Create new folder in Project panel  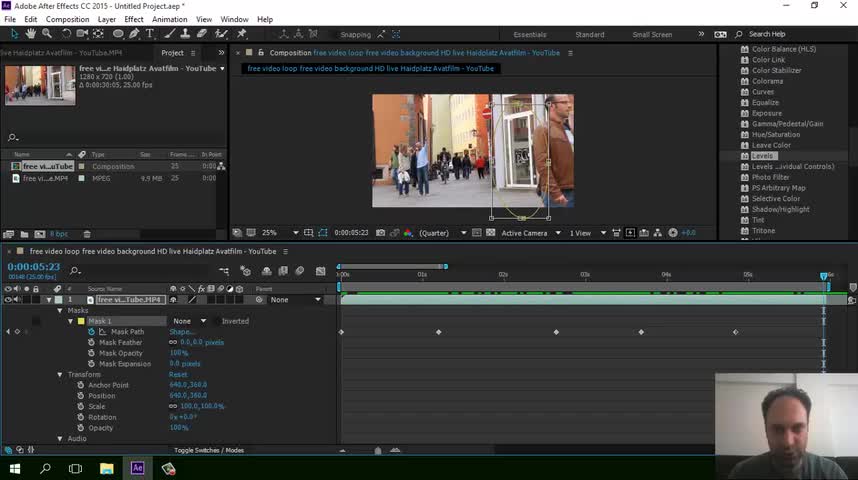tap(25, 234)
